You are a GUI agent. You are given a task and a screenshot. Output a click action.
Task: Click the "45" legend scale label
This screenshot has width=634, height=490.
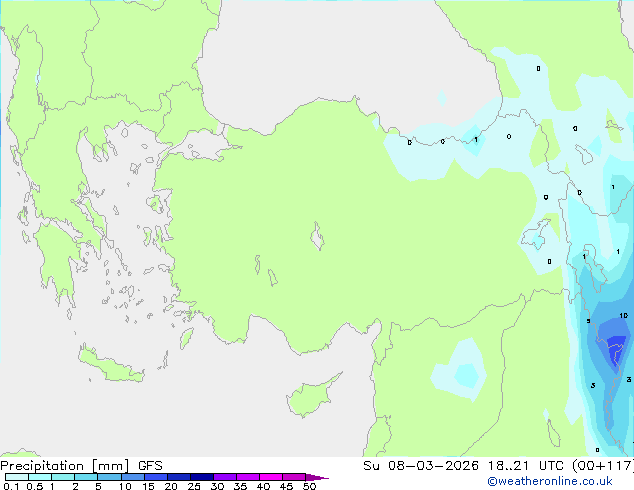click(286, 486)
